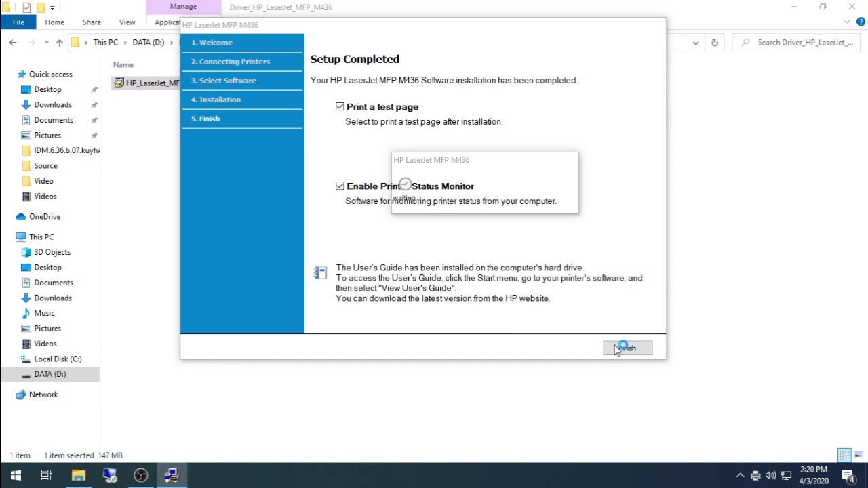Click the printer icon in system tray
The width and height of the screenshot is (868, 488).
pyautogui.click(x=755, y=475)
